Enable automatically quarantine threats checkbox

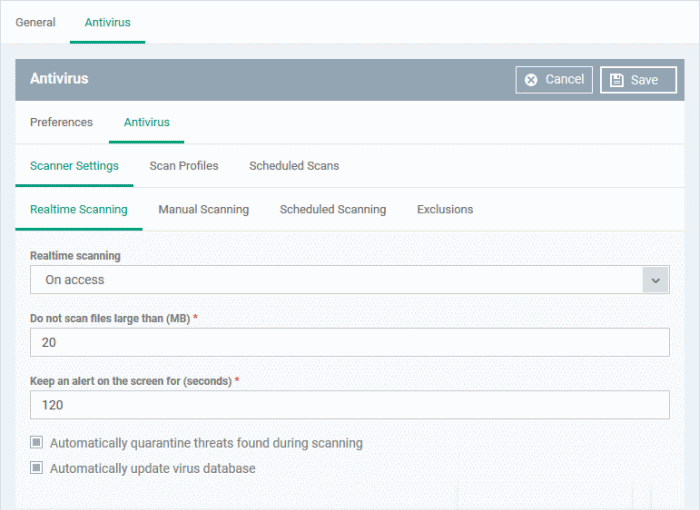click(x=37, y=442)
